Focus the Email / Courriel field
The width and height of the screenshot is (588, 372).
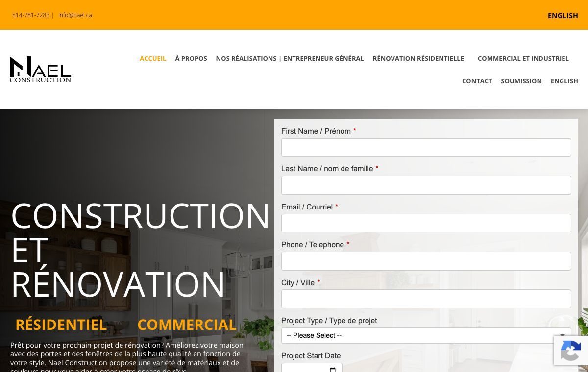click(426, 223)
